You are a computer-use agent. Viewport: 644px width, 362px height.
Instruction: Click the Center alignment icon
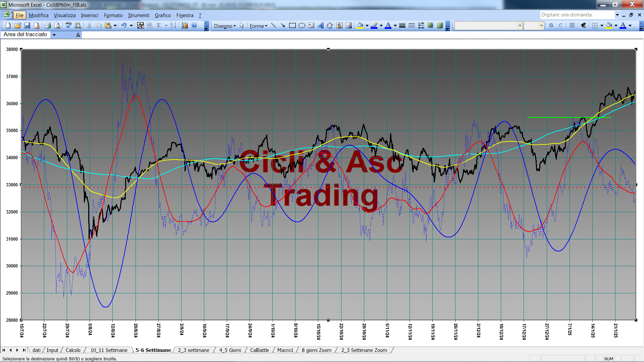pos(572,25)
